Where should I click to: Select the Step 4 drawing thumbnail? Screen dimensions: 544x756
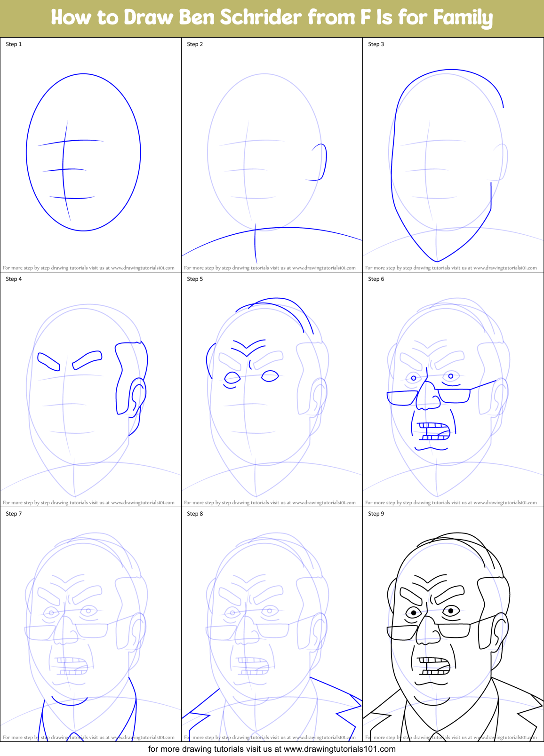click(91, 390)
